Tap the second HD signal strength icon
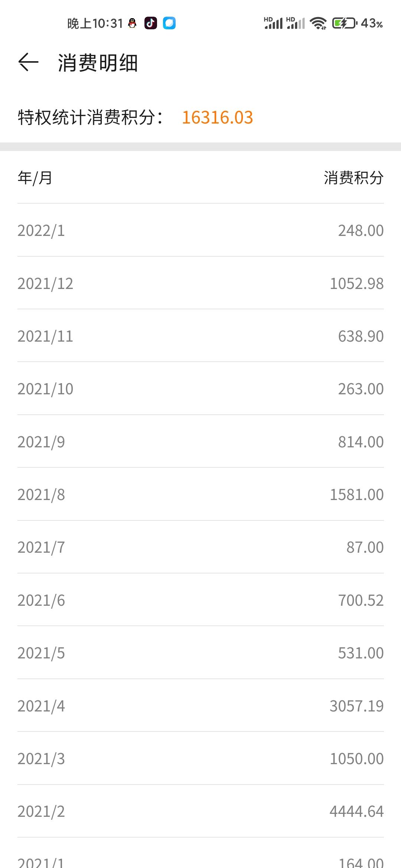The width and height of the screenshot is (401, 868). click(296, 23)
